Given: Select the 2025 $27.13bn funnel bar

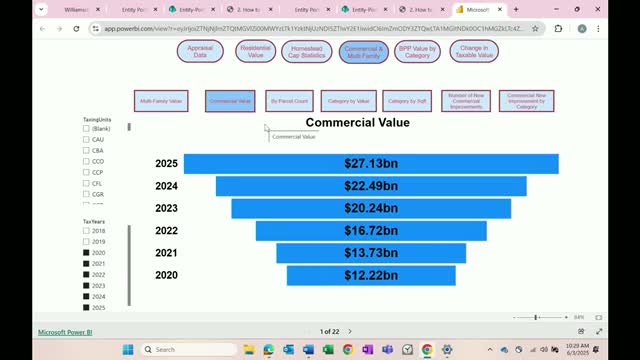Looking at the screenshot, I should 371,164.
